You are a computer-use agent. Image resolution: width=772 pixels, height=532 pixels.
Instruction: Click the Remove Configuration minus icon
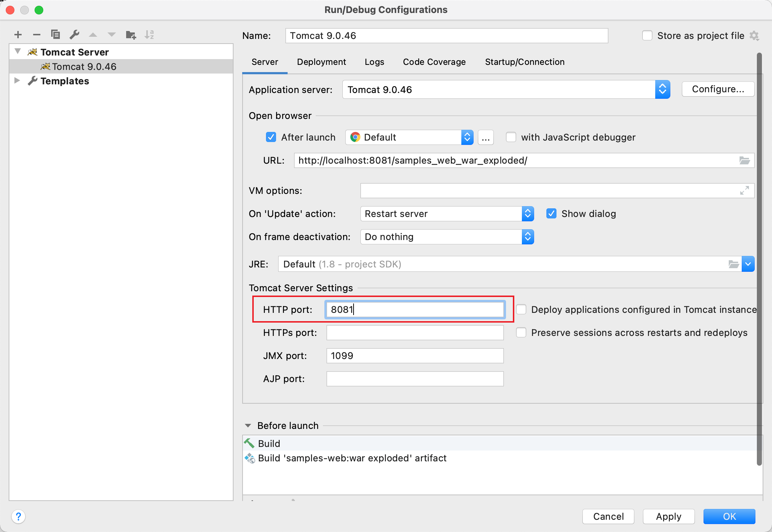coord(36,35)
